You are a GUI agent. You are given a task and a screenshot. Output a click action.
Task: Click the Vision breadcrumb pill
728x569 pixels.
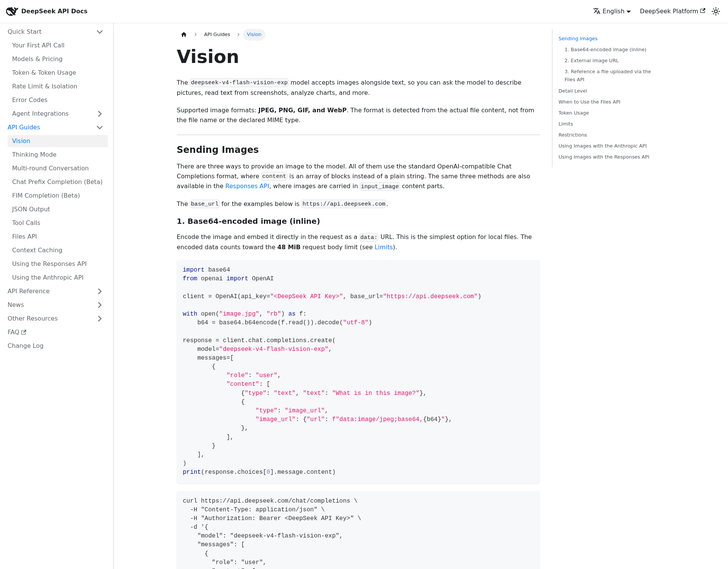click(x=254, y=35)
